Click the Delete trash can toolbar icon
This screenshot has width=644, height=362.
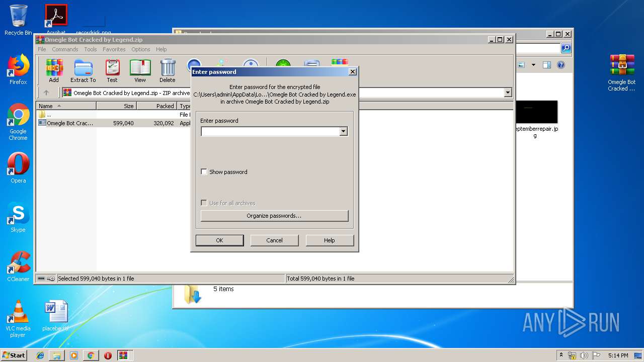[x=168, y=70]
